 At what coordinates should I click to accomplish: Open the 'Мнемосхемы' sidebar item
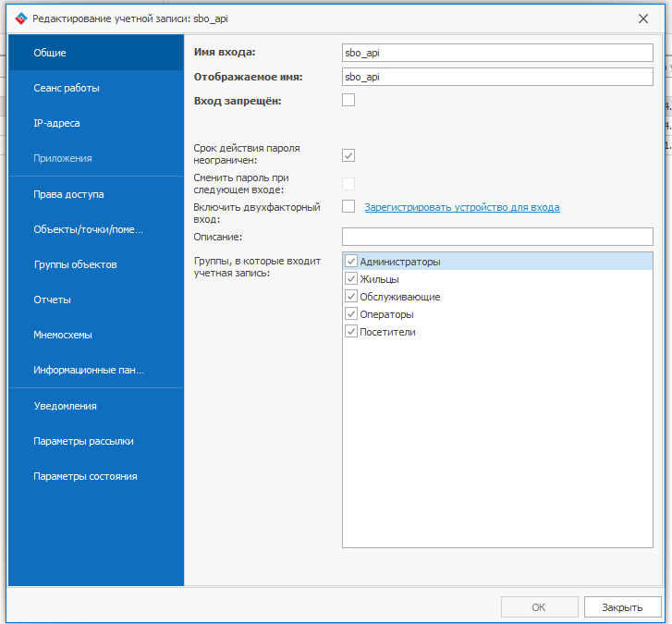(x=63, y=335)
